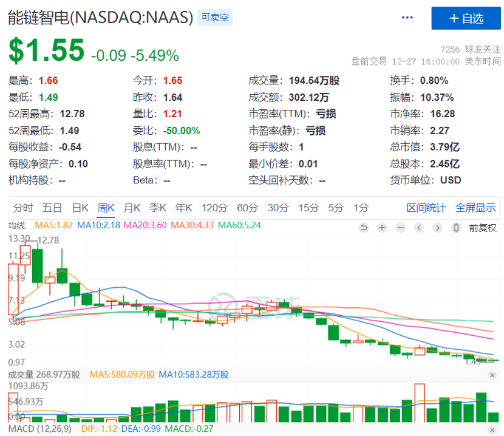Click the change value -0.09 -5.49%
This screenshot has height=436, width=504.
135,55
